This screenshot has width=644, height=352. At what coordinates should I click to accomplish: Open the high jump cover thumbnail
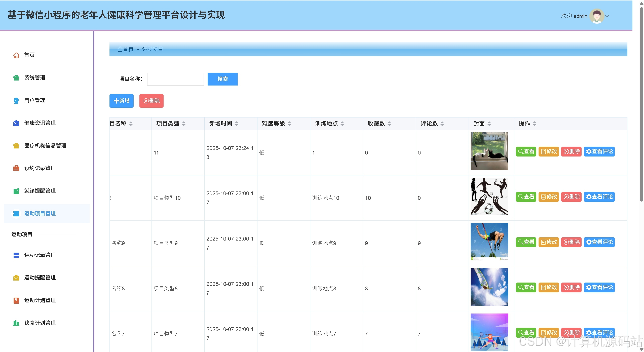point(489,242)
